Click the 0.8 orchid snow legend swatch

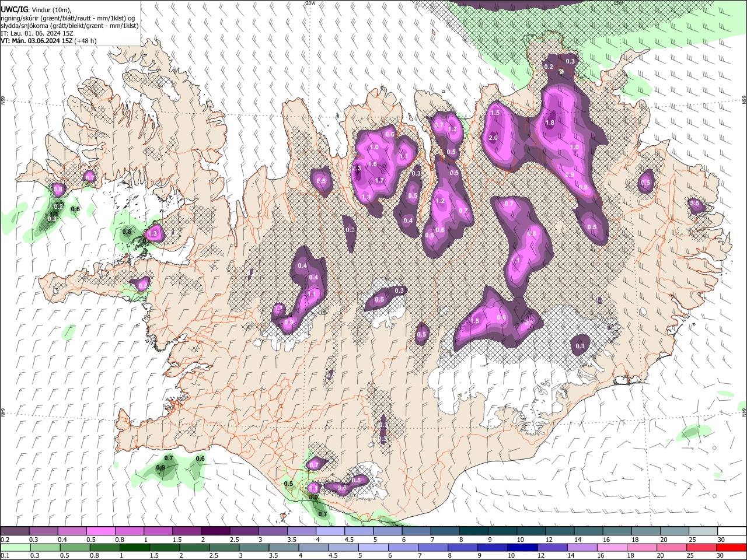tap(128, 531)
